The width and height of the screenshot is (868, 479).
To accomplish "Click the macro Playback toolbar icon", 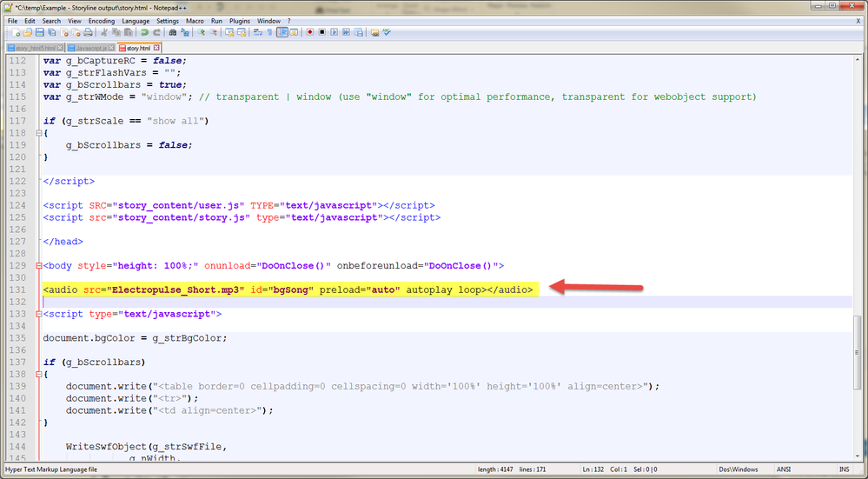I will (334, 32).
